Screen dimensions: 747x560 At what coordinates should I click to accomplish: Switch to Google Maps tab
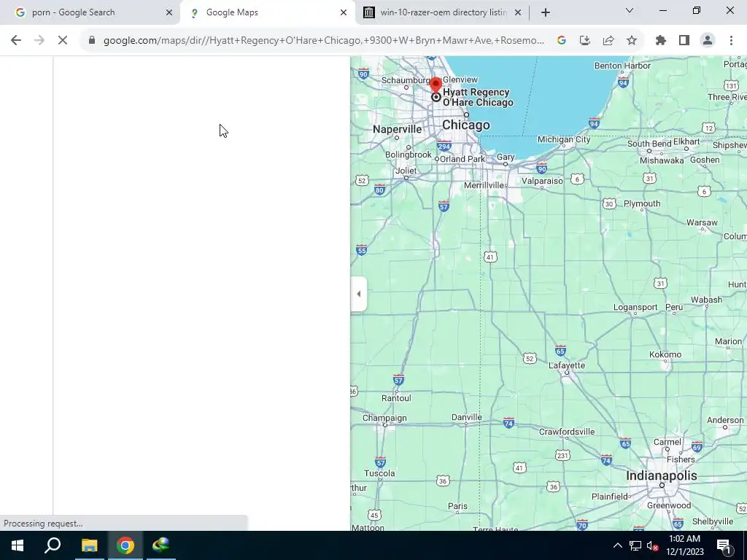pyautogui.click(x=267, y=12)
